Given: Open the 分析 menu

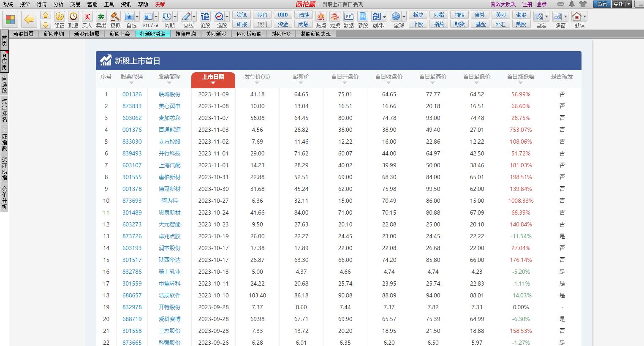Looking at the screenshot, I should click(x=59, y=4).
